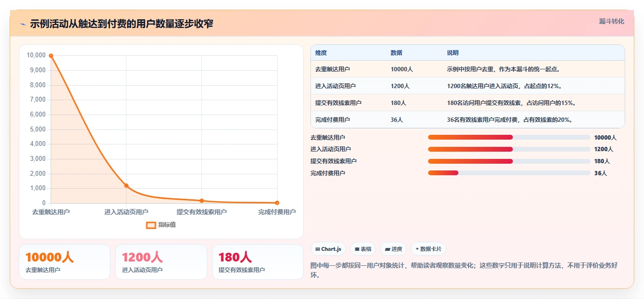
Task: Click the 去重触达用户 progress bar
Action: pyautogui.click(x=509, y=137)
